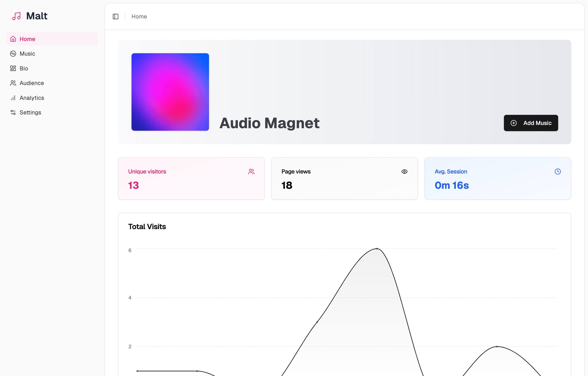Click the Settings sliders icon in sidebar
Image resolution: width=588 pixels, height=376 pixels.
point(13,112)
